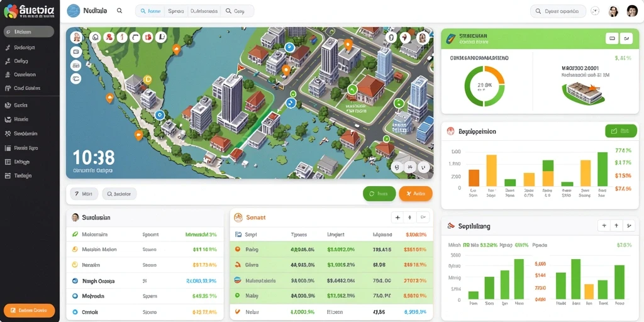Switch to the Spero tab in the top bar
This screenshot has height=322, width=644.
176,11
